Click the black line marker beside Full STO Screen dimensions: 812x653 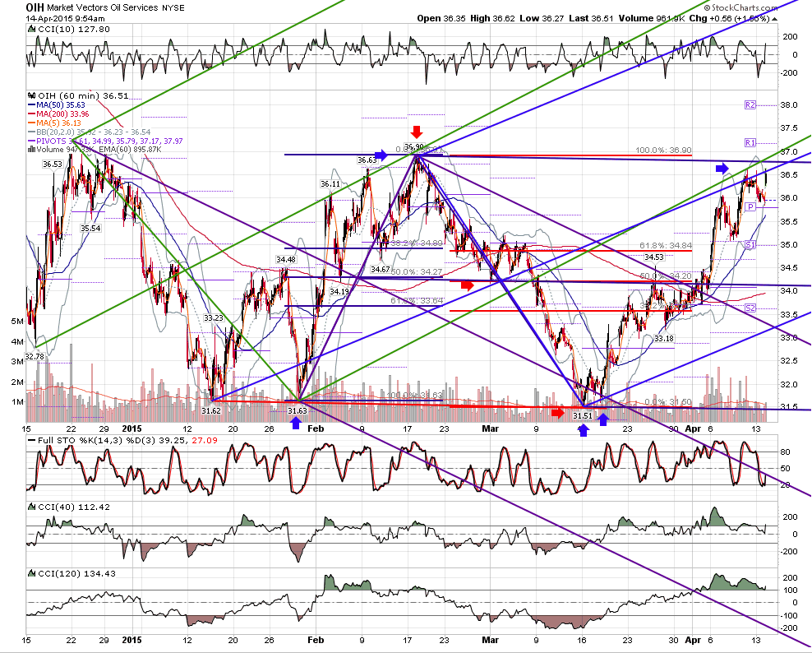coord(31,441)
